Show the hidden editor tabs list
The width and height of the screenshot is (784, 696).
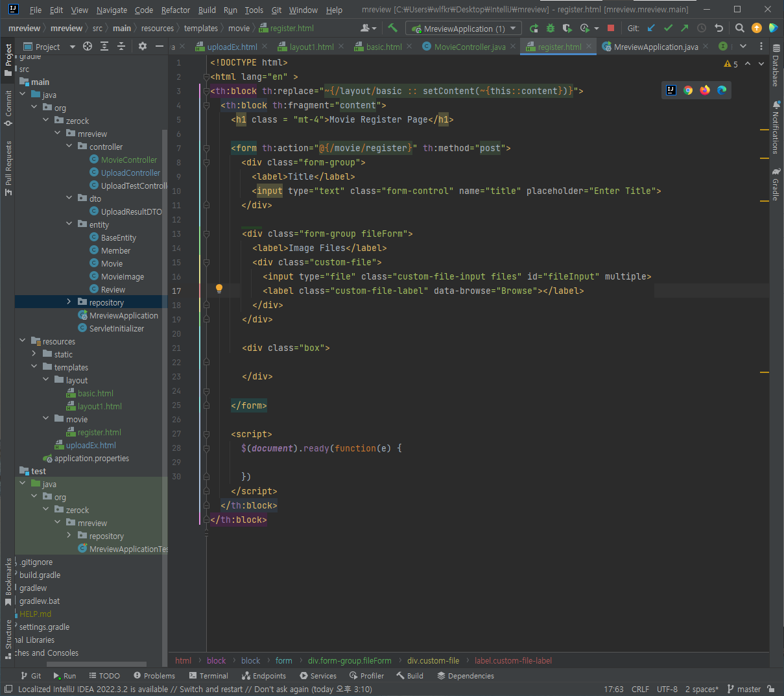(743, 46)
